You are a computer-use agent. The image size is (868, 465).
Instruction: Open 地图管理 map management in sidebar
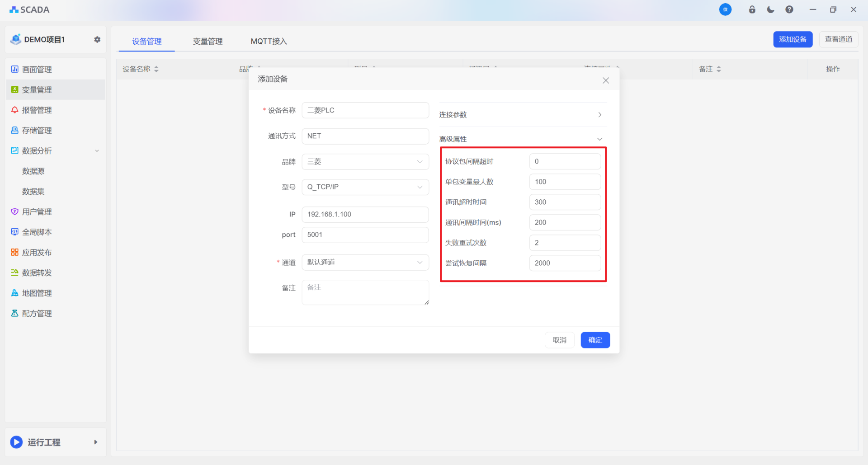pyautogui.click(x=37, y=293)
